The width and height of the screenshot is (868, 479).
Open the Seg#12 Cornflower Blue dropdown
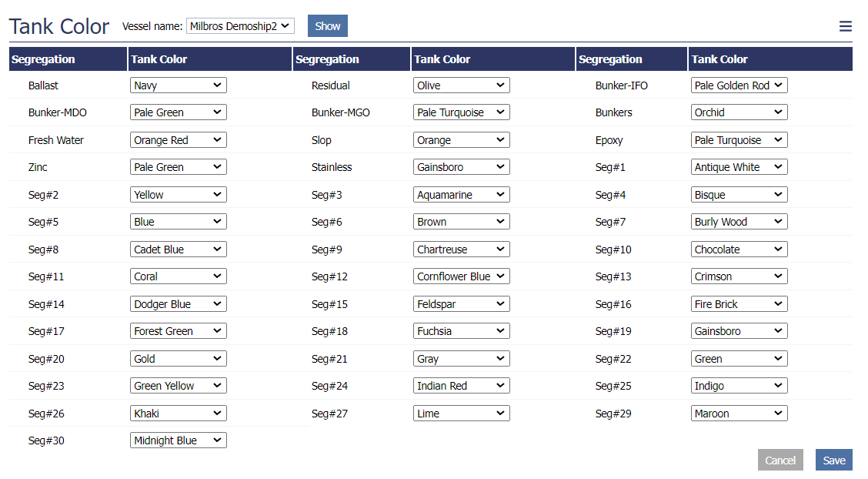coord(461,276)
